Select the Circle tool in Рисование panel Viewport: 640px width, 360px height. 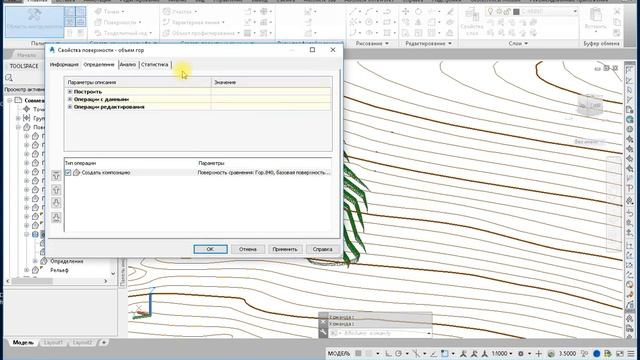point(369,22)
